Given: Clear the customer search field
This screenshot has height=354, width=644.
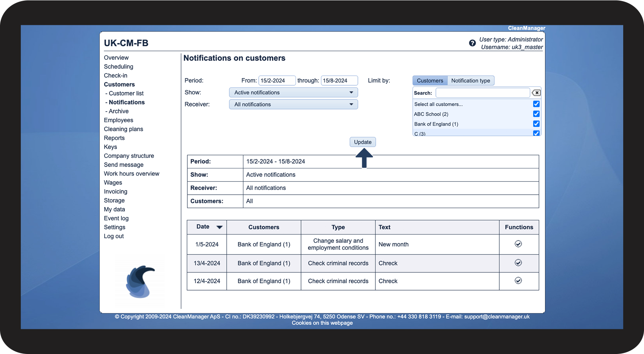Looking at the screenshot, I should (x=536, y=93).
